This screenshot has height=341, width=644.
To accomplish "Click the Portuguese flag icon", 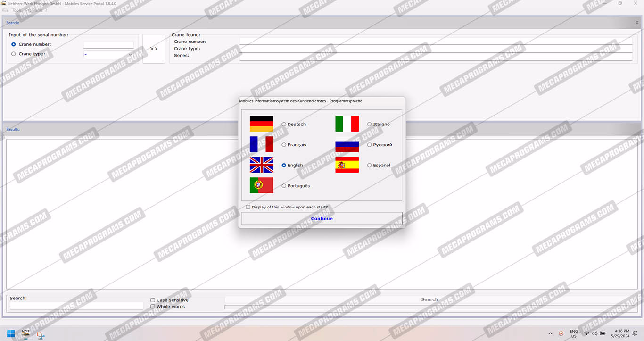I will coord(261,185).
